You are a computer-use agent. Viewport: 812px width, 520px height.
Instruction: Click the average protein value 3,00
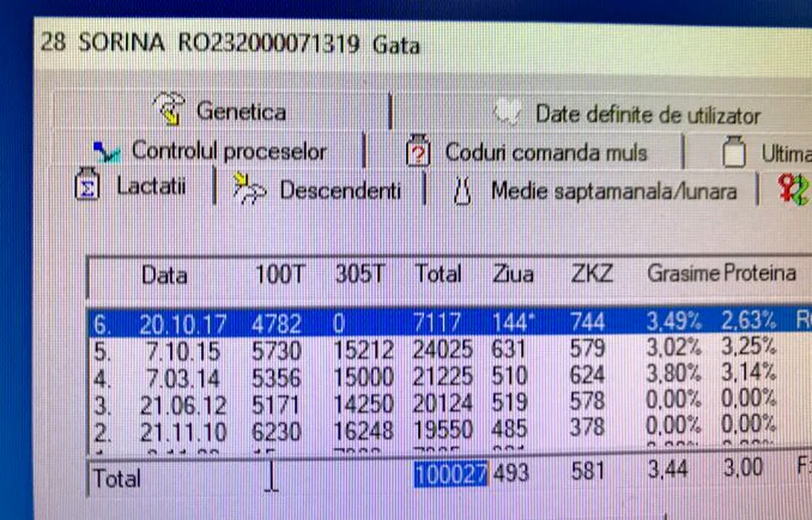click(743, 468)
